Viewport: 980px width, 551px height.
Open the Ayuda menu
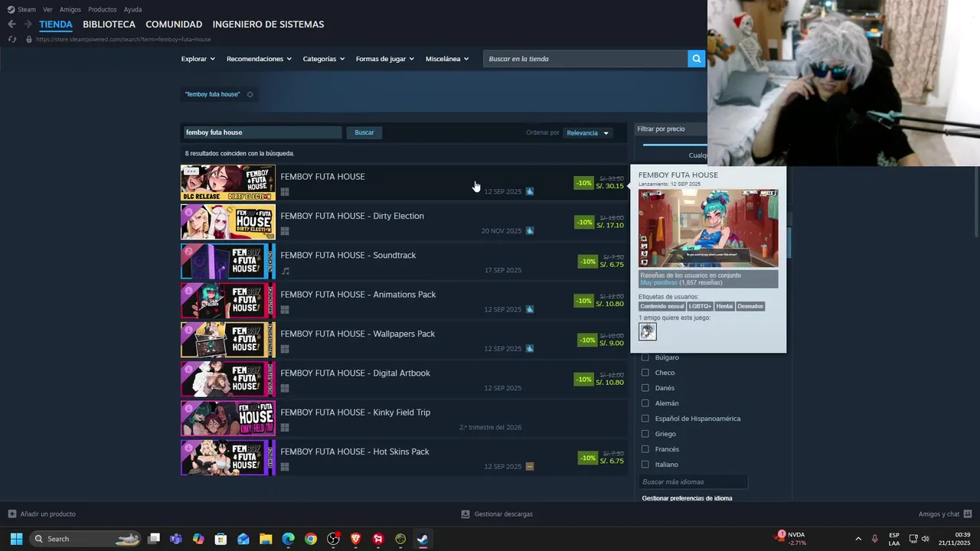pos(132,9)
